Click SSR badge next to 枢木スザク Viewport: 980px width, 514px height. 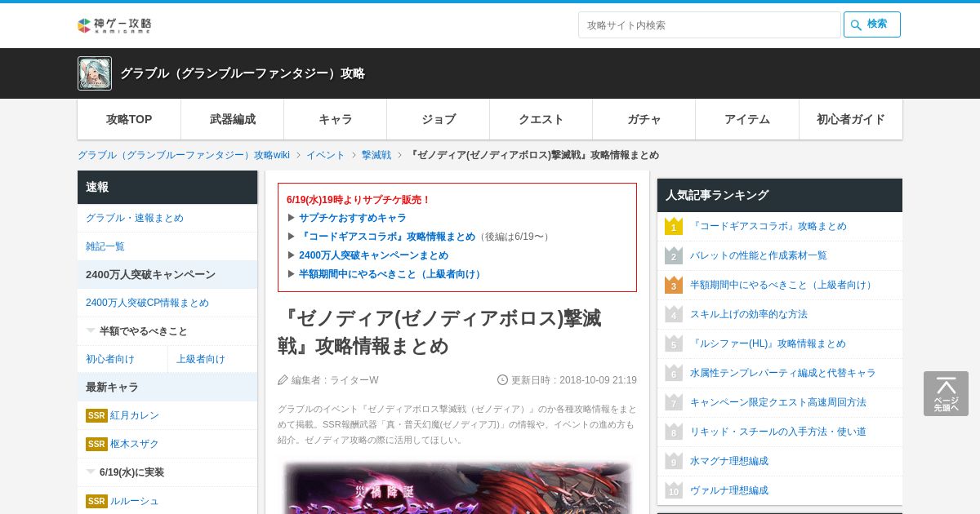(96, 444)
